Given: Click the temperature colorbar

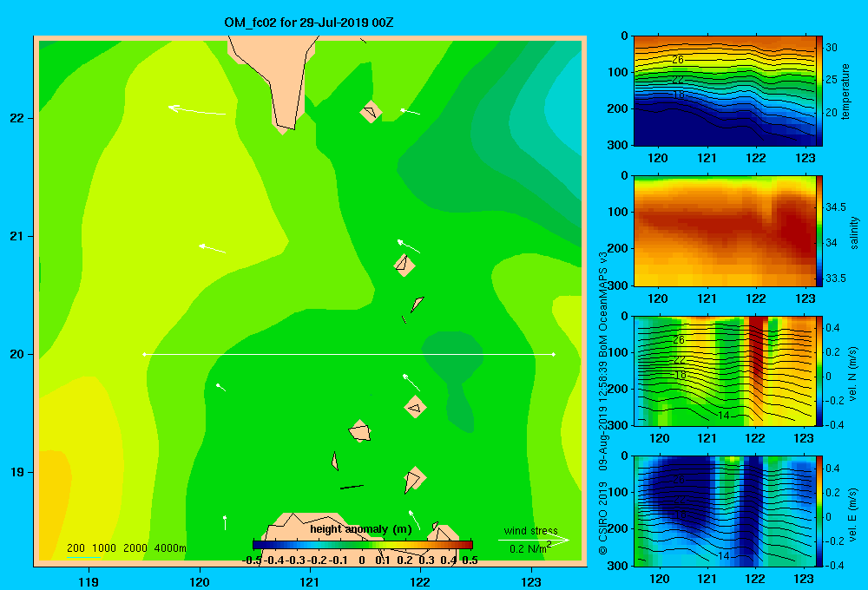Looking at the screenshot, I should click(819, 91).
